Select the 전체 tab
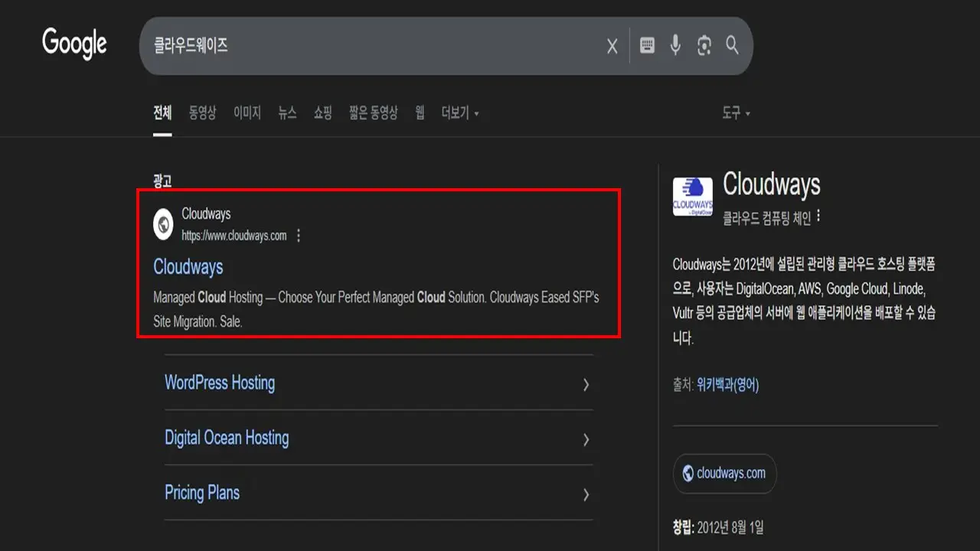This screenshot has height=551, width=980. click(162, 113)
